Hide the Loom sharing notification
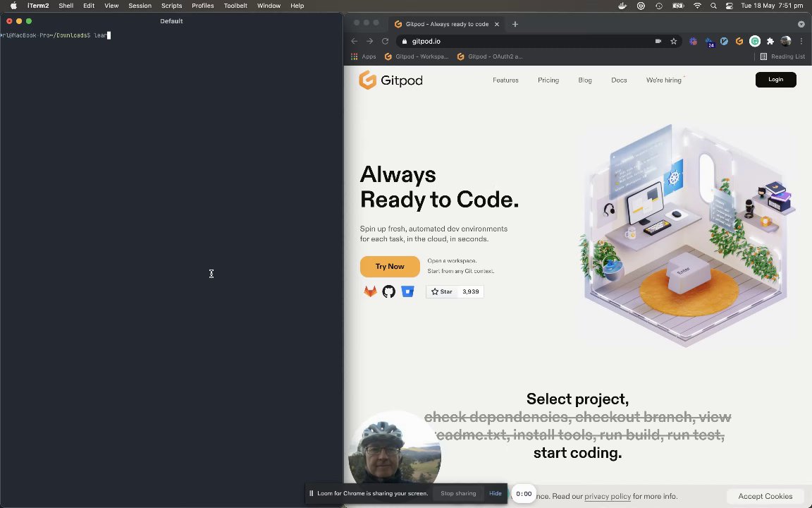This screenshot has width=812, height=508. click(x=495, y=493)
